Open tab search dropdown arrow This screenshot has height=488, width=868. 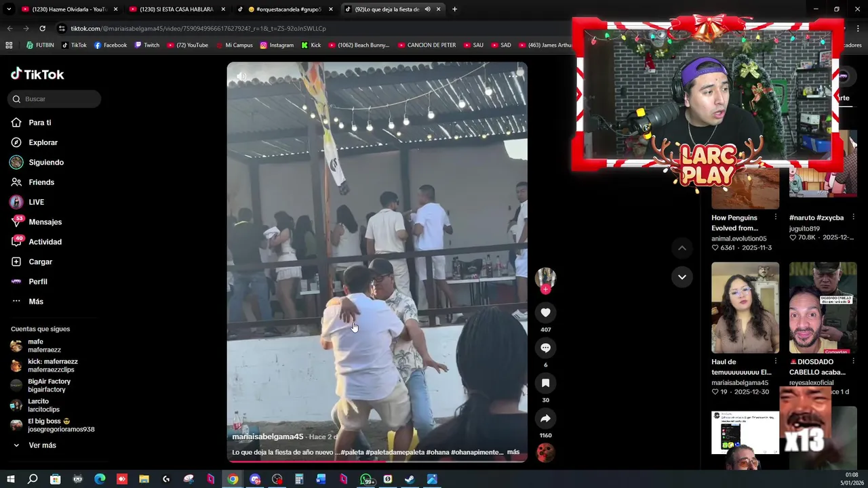tap(9, 9)
